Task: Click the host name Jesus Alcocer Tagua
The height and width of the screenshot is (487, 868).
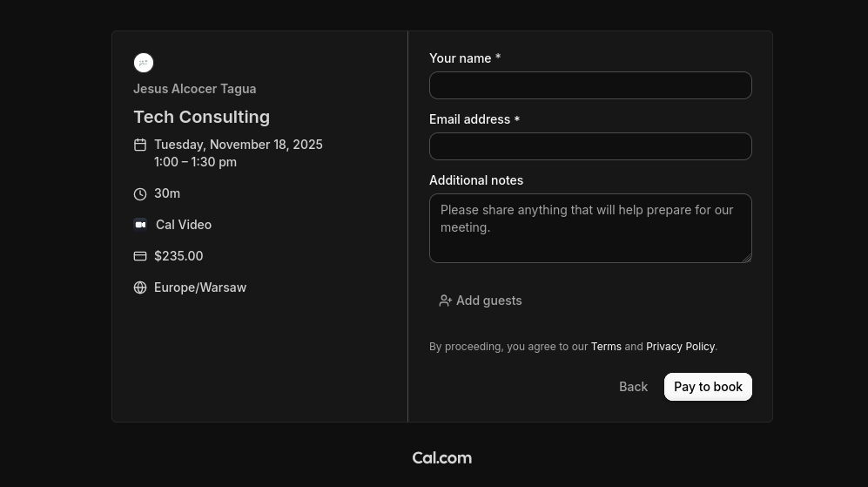Action: (194, 89)
